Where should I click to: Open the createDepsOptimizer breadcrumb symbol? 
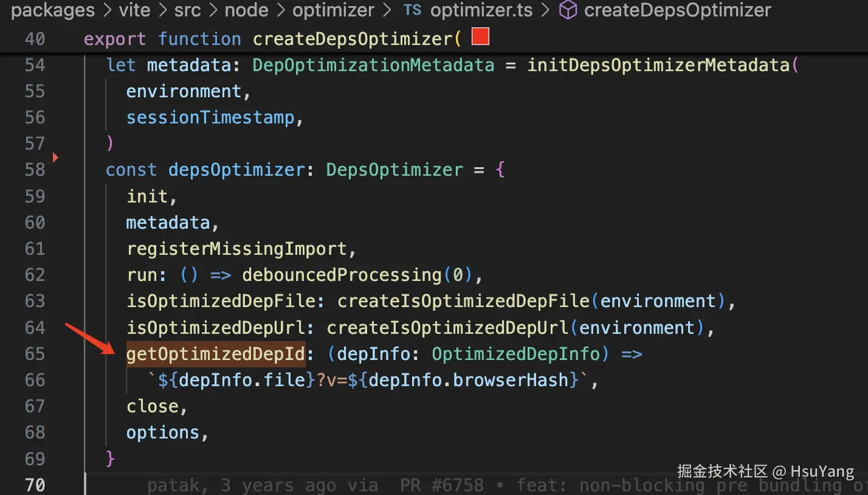click(x=677, y=10)
